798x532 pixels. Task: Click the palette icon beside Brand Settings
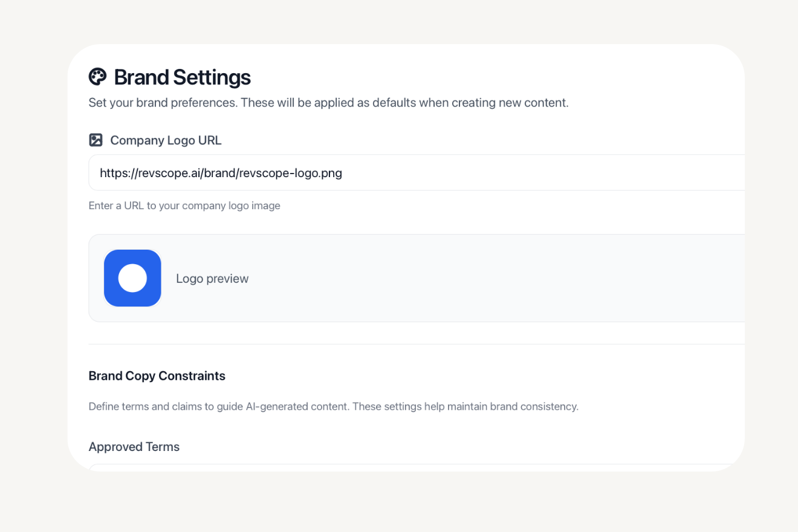point(97,77)
